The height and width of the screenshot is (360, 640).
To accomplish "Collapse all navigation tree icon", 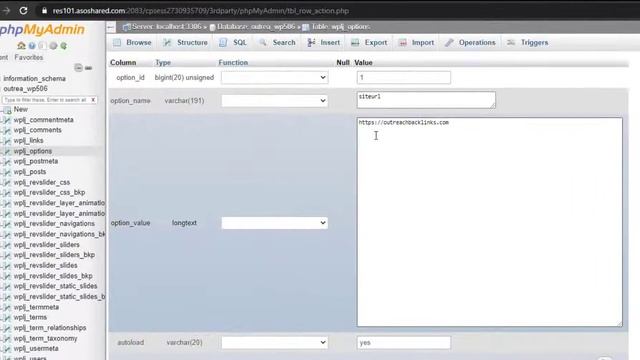I will [x=78, y=67].
